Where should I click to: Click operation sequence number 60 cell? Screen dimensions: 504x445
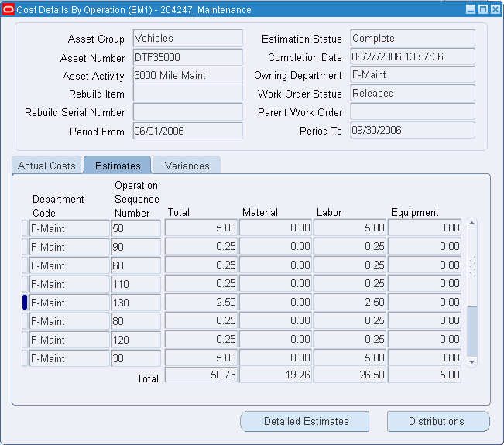pyautogui.click(x=136, y=265)
